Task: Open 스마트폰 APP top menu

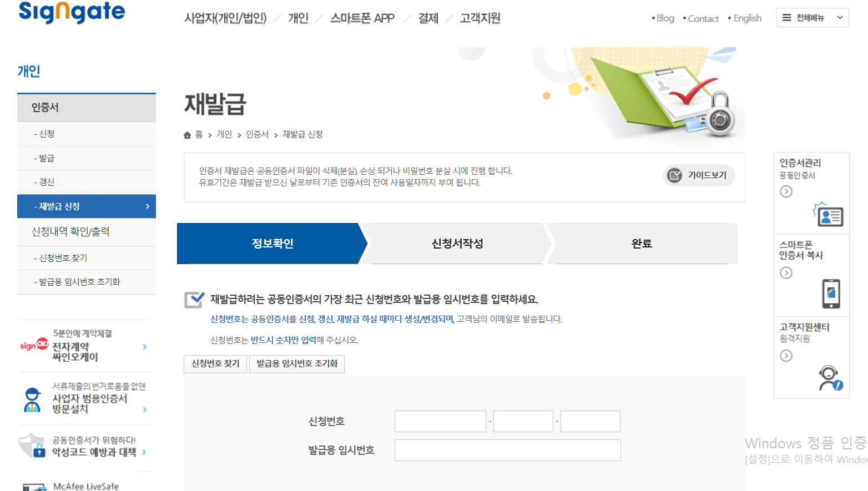Action: pos(362,18)
